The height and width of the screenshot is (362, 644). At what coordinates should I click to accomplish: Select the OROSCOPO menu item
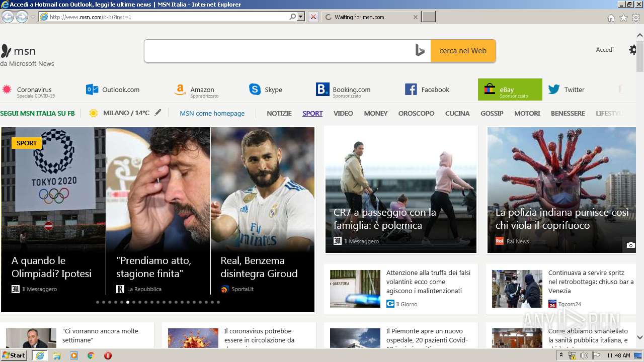coord(416,114)
